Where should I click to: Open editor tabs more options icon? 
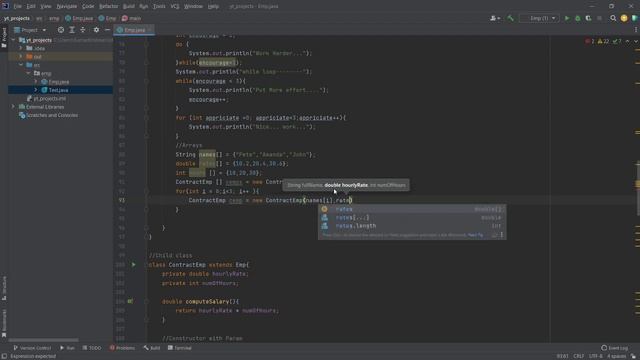(636, 30)
